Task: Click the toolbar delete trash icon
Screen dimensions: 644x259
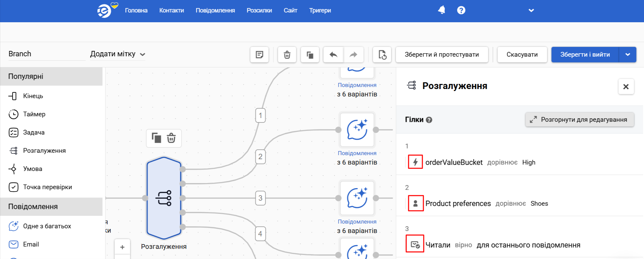Action: click(287, 55)
